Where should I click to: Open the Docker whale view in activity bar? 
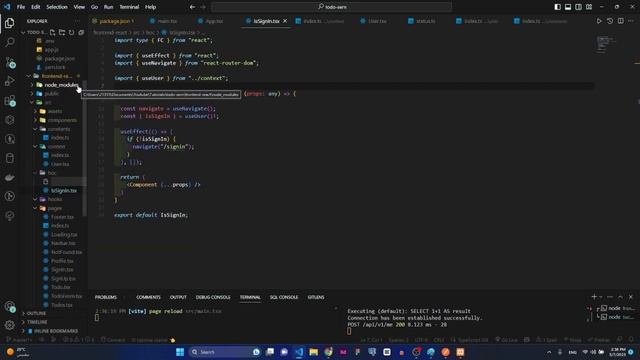[x=10, y=177]
